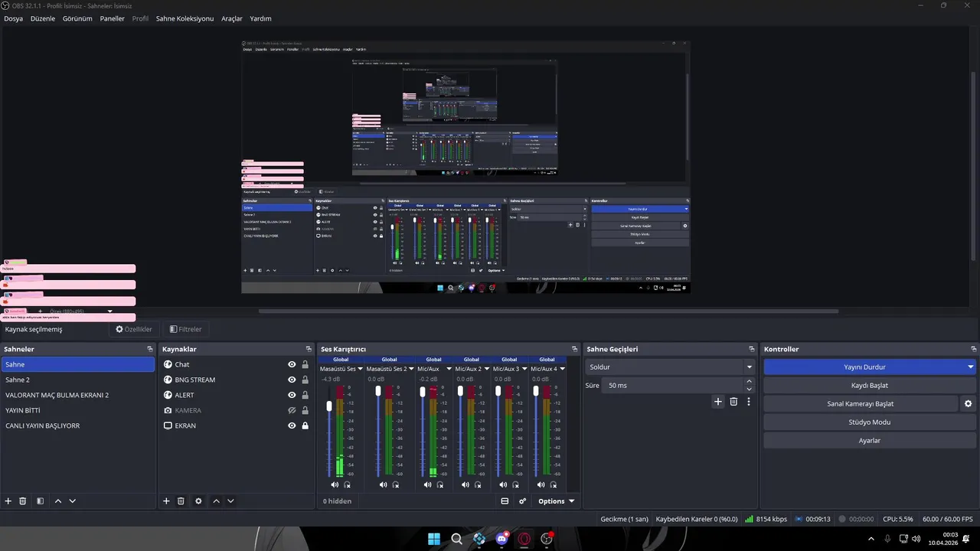980x551 pixels.
Task: Open transition properties three-dot menu
Action: [x=749, y=402]
